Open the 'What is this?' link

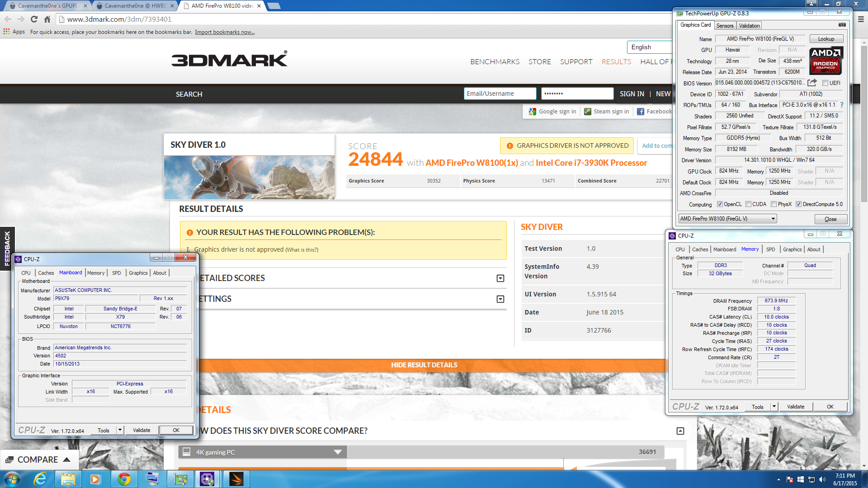pos(302,250)
